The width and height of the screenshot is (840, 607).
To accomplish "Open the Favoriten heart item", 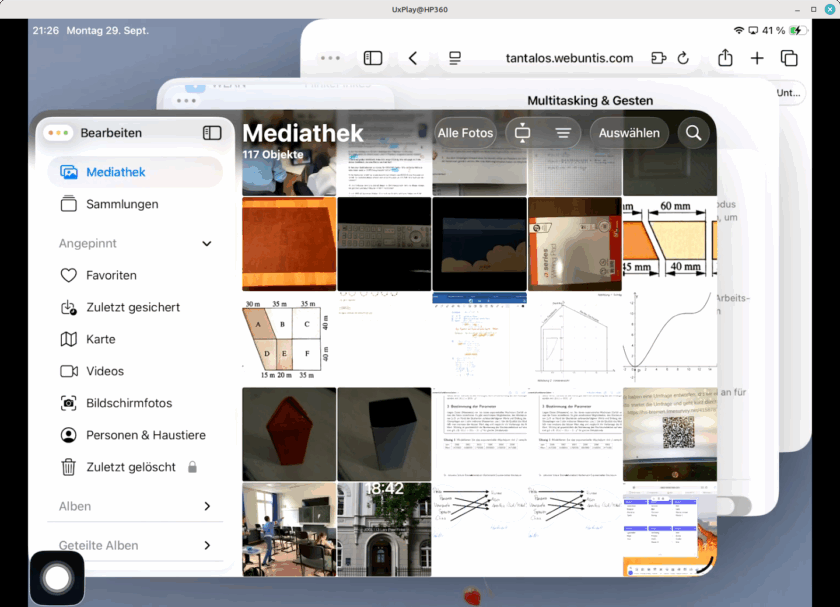I will 111,275.
